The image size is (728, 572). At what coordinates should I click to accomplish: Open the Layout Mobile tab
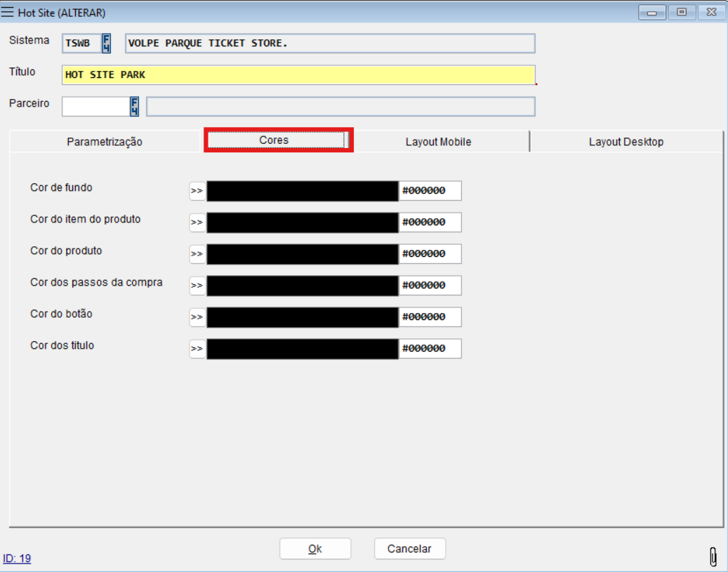pos(438,142)
